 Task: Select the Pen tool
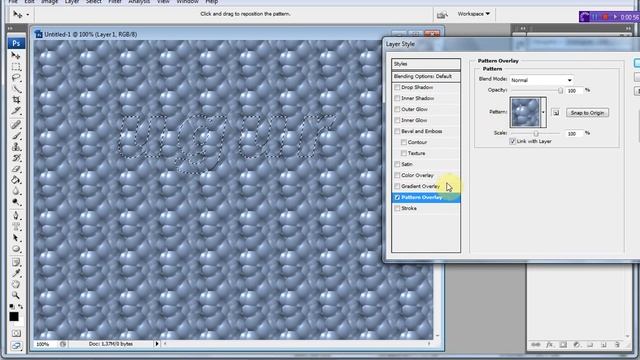pyautogui.click(x=16, y=215)
